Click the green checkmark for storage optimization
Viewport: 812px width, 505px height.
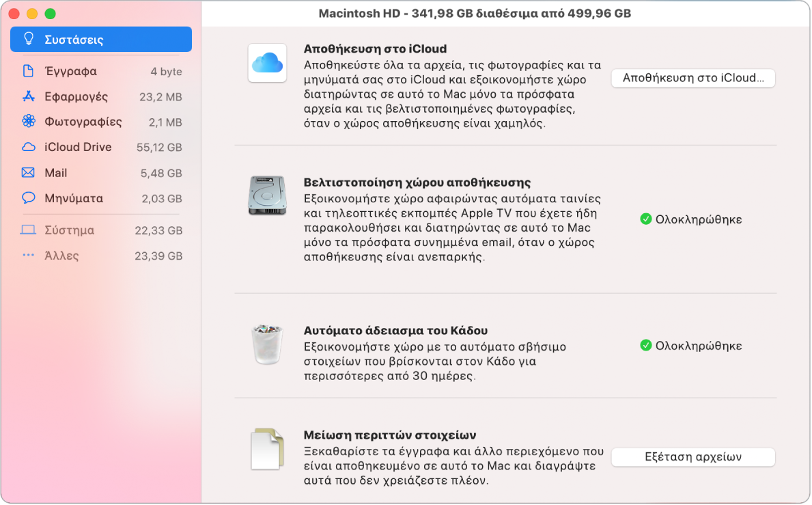click(x=645, y=219)
